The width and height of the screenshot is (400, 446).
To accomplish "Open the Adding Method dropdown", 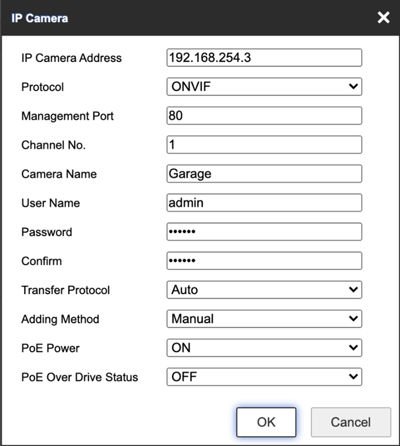I will [x=264, y=319].
